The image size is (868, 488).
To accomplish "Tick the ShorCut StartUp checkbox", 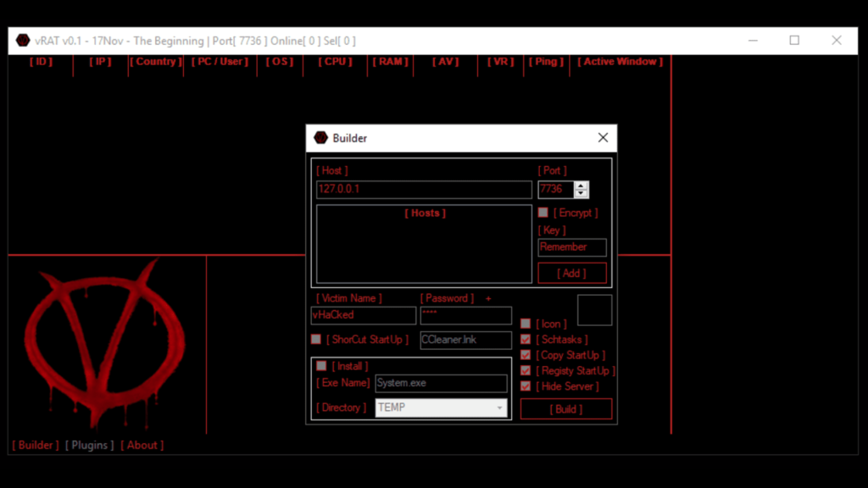I will coord(316,339).
